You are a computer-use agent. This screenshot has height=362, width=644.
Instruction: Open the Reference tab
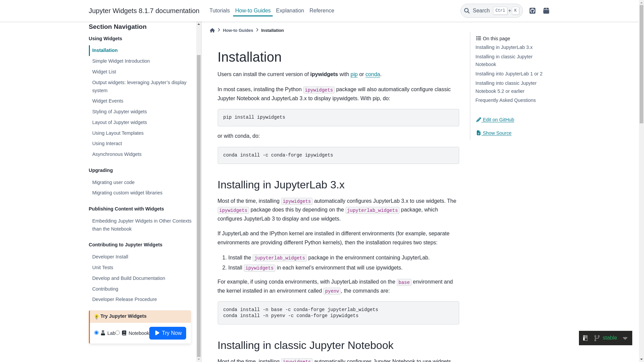click(x=322, y=11)
